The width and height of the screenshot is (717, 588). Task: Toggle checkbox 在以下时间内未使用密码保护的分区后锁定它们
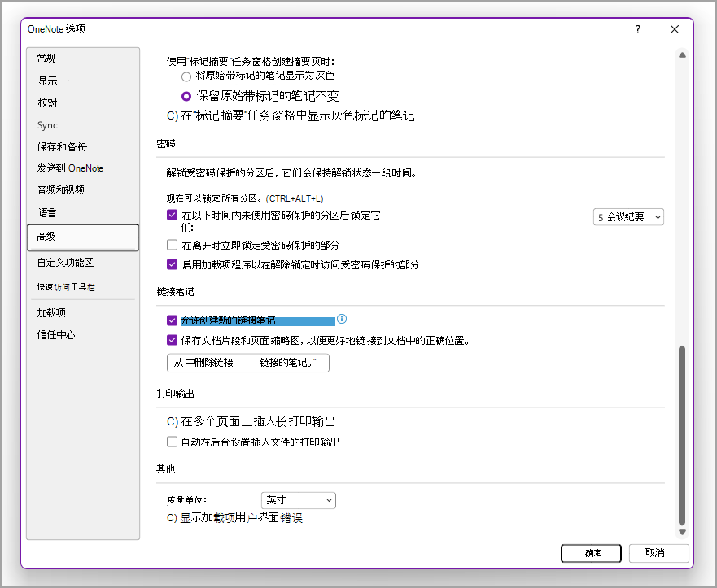coord(172,215)
